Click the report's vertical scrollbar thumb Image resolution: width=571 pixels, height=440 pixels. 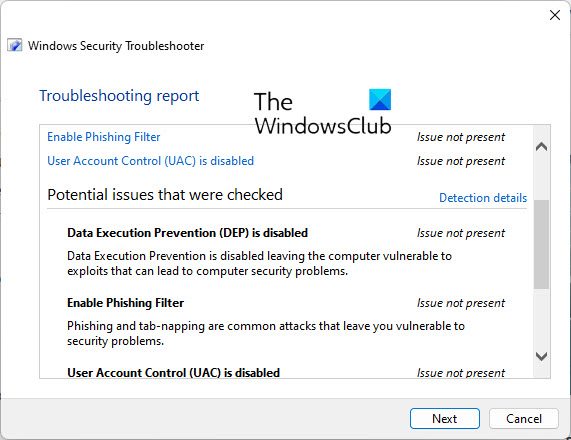(542, 244)
